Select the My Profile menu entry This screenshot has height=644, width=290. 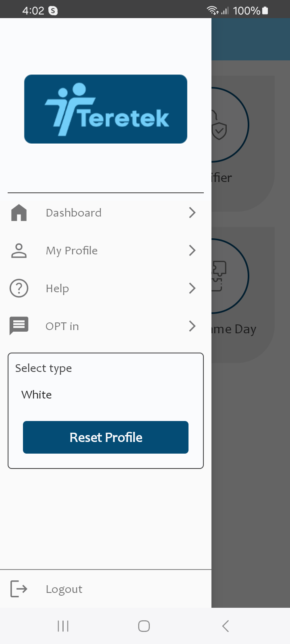pyautogui.click(x=72, y=250)
